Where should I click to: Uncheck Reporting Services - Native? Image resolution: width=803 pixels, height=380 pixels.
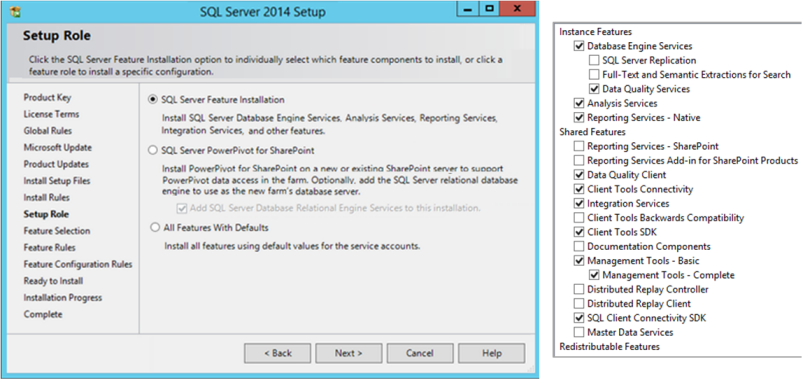(x=579, y=118)
